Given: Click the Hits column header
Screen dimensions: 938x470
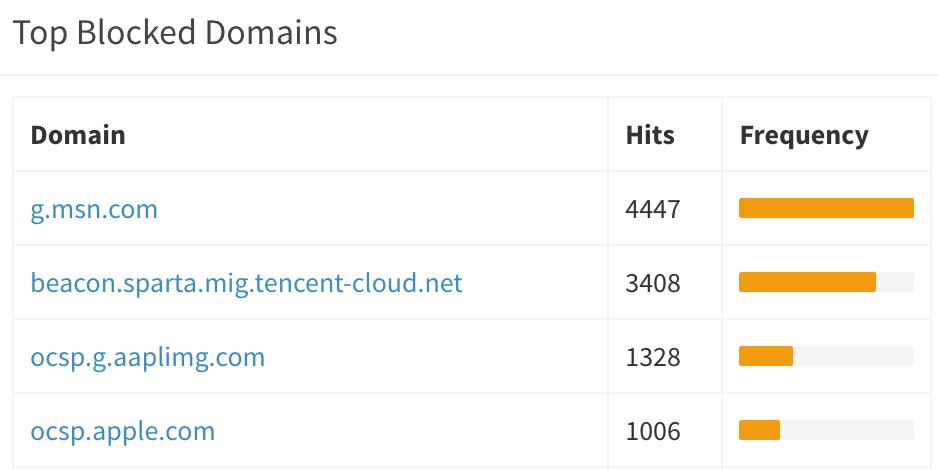Looking at the screenshot, I should pyautogui.click(x=650, y=135).
